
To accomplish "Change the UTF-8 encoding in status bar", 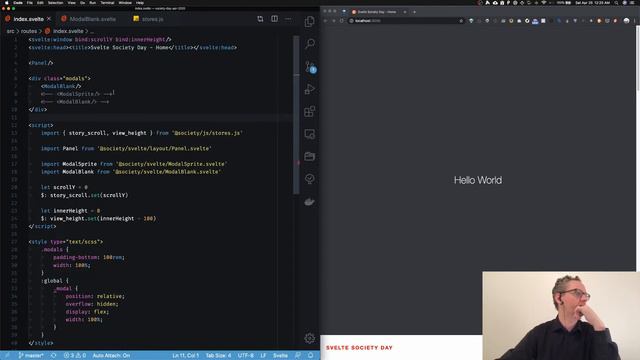I will pyautogui.click(x=245, y=356).
